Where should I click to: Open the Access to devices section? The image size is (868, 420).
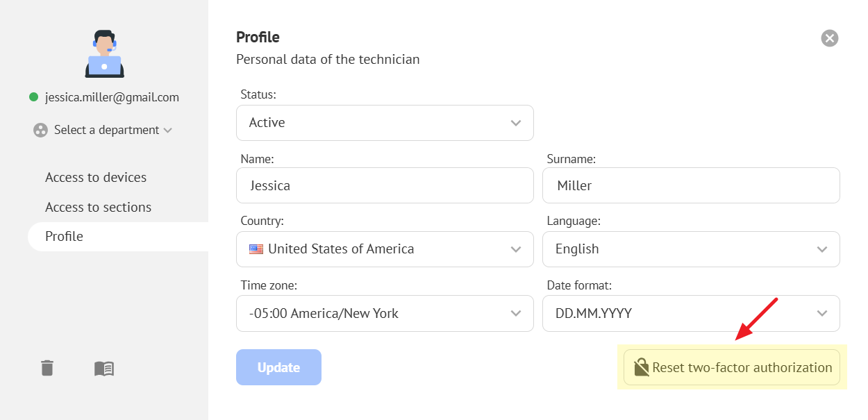click(x=96, y=178)
